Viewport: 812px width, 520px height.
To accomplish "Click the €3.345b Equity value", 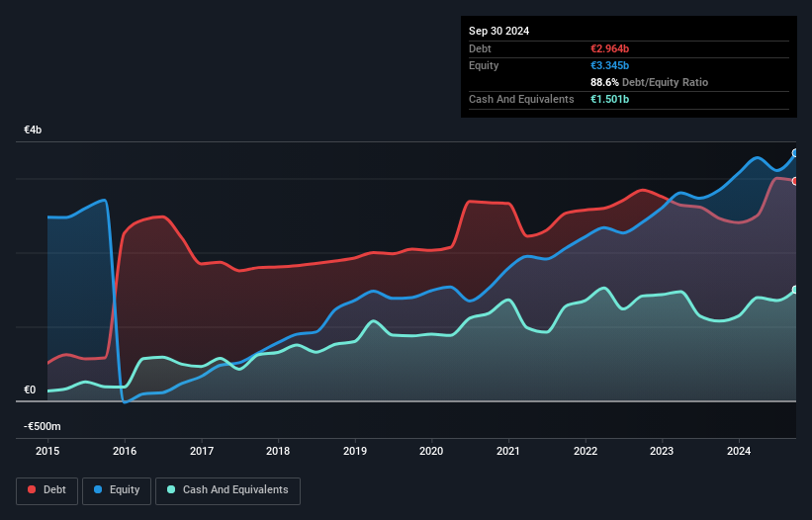I will click(x=609, y=65).
